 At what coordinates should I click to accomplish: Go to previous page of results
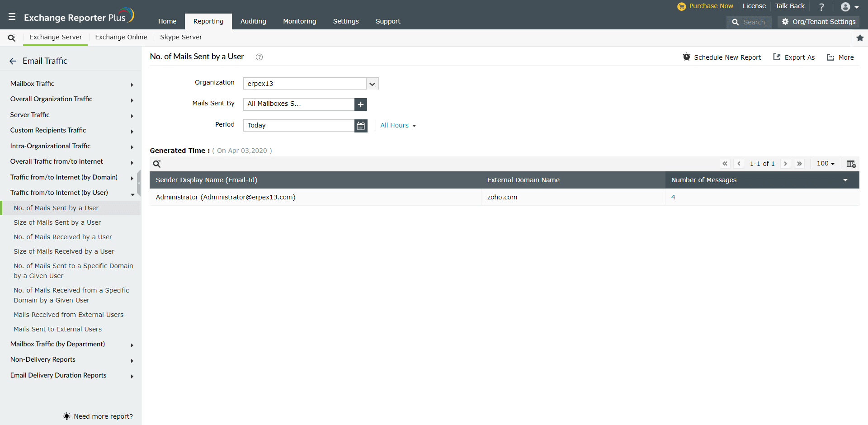click(x=739, y=164)
